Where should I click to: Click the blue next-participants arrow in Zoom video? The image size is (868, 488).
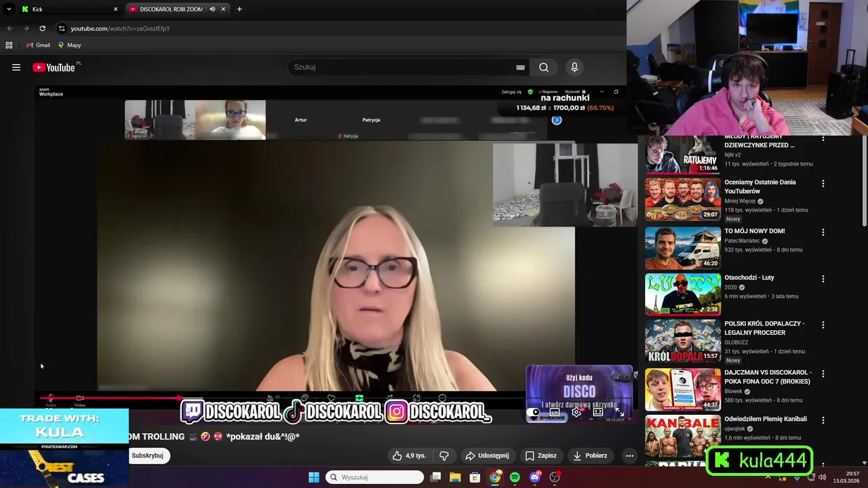[557, 120]
